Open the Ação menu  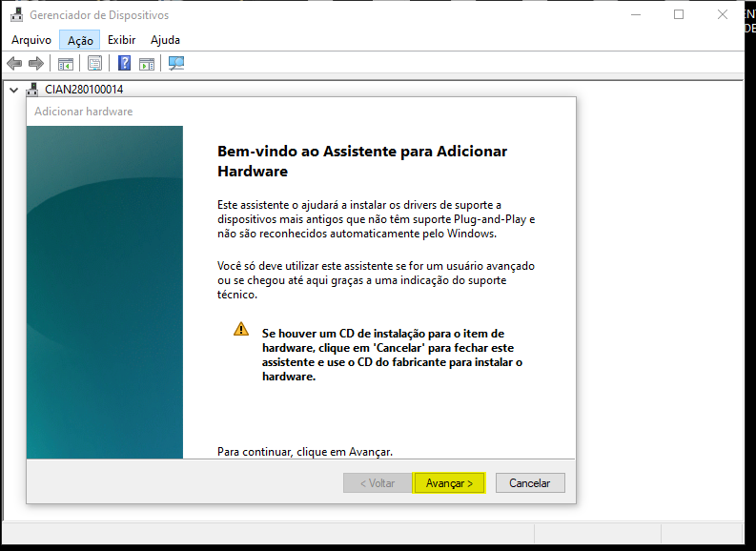click(79, 40)
